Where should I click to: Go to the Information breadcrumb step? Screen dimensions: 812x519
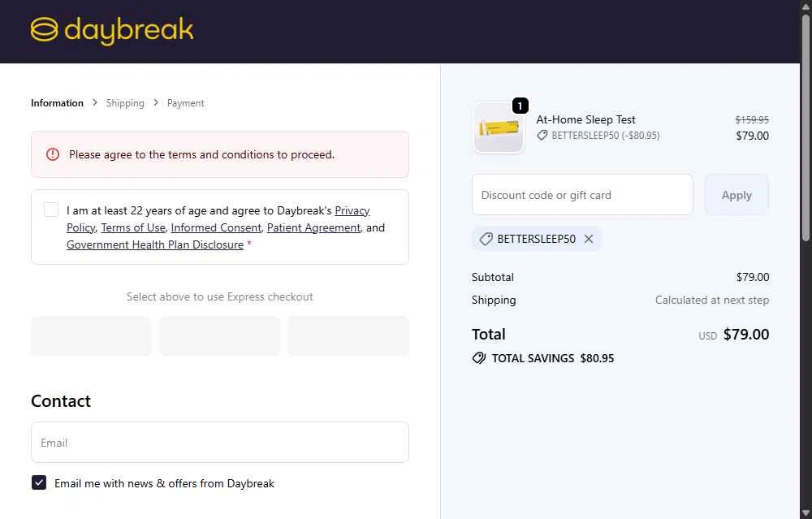[x=57, y=103]
